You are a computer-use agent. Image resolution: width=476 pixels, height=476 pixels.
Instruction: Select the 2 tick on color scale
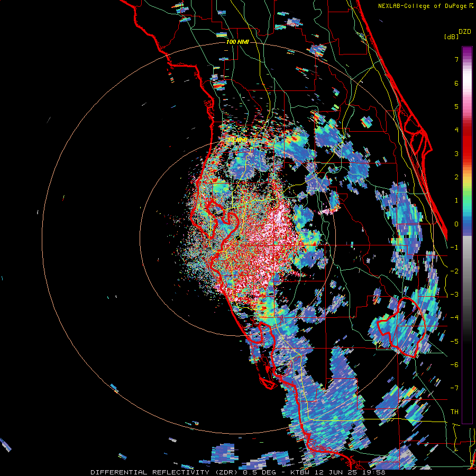[x=456, y=177]
